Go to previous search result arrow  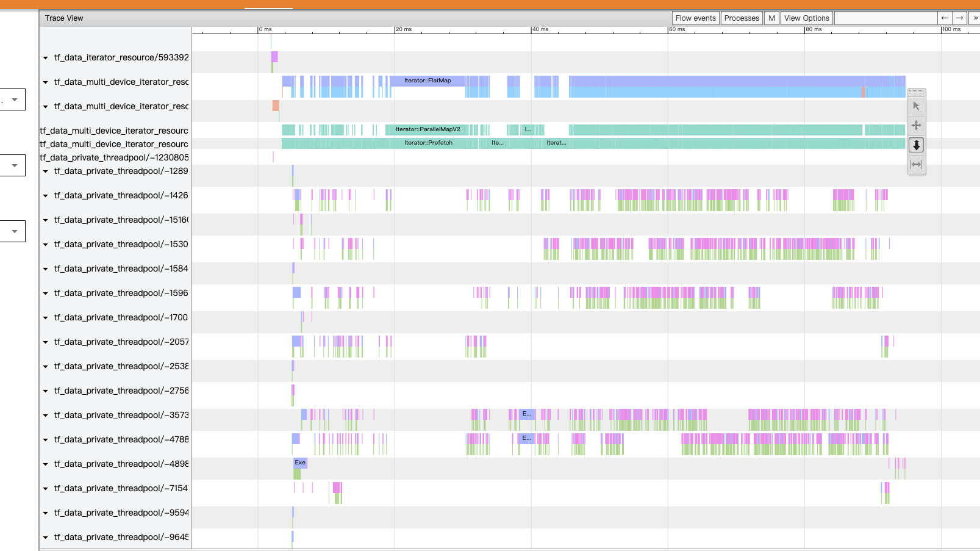(945, 18)
